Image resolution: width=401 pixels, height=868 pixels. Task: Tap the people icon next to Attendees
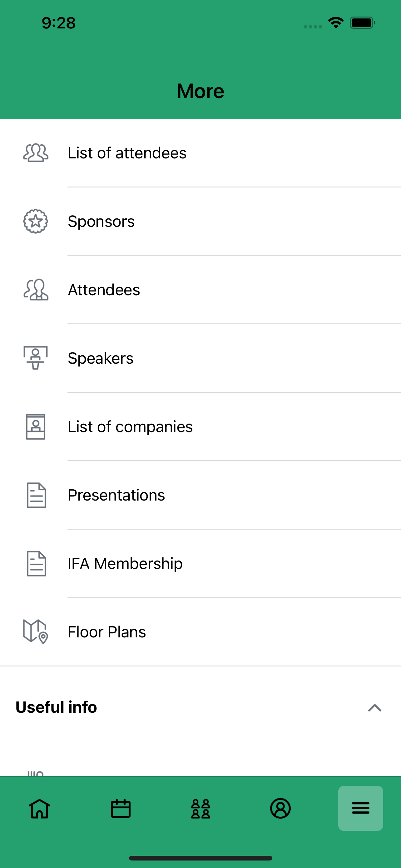[36, 290]
